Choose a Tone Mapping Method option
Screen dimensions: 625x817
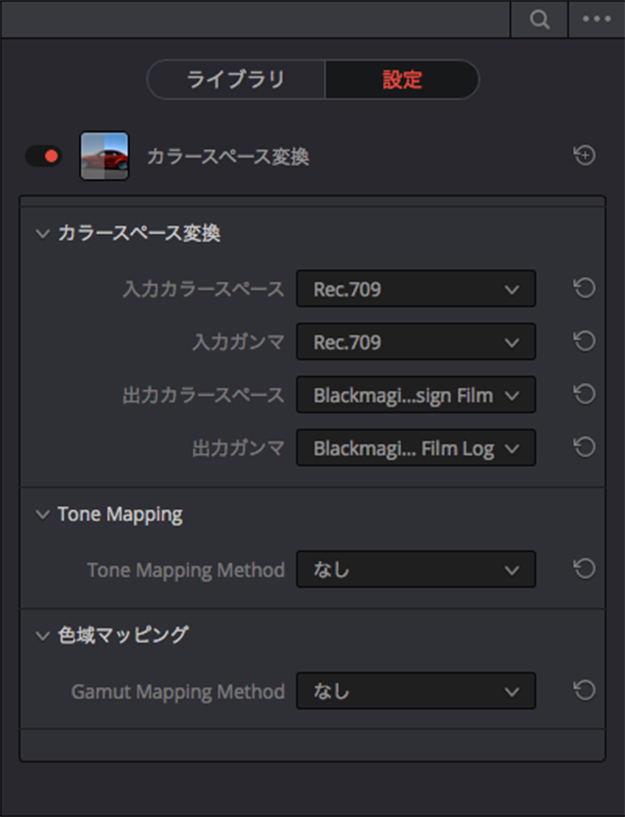coord(415,570)
